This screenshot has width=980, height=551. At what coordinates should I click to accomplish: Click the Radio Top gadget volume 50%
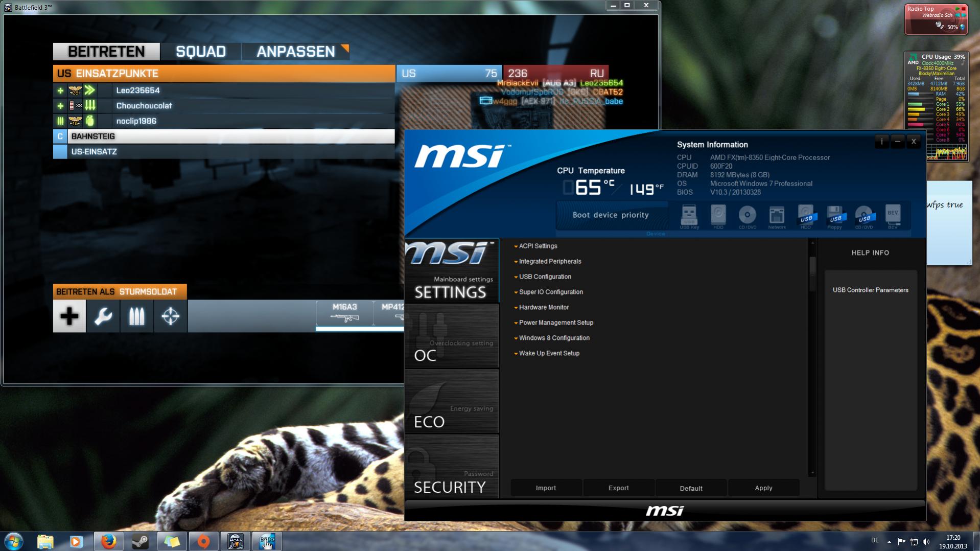pyautogui.click(x=952, y=27)
